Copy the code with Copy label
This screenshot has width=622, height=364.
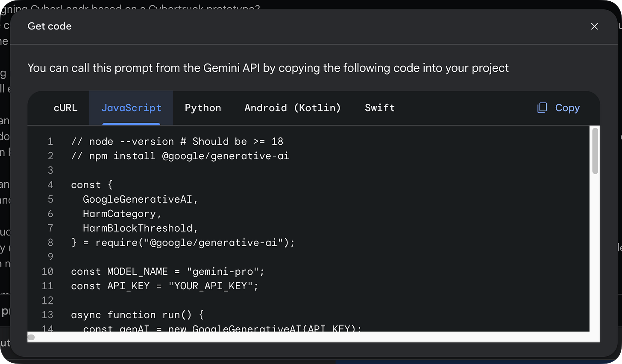[567, 108]
